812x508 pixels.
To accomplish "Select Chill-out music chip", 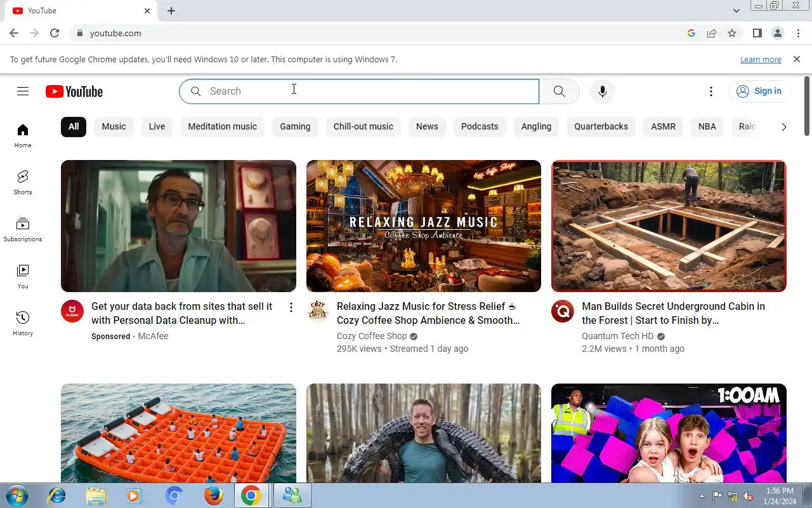I will [x=363, y=126].
